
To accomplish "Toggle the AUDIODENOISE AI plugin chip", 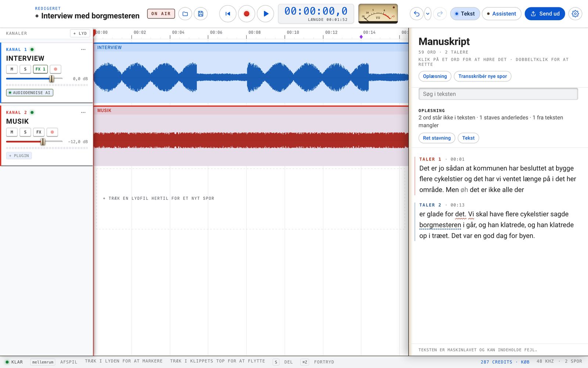I will click(x=30, y=93).
